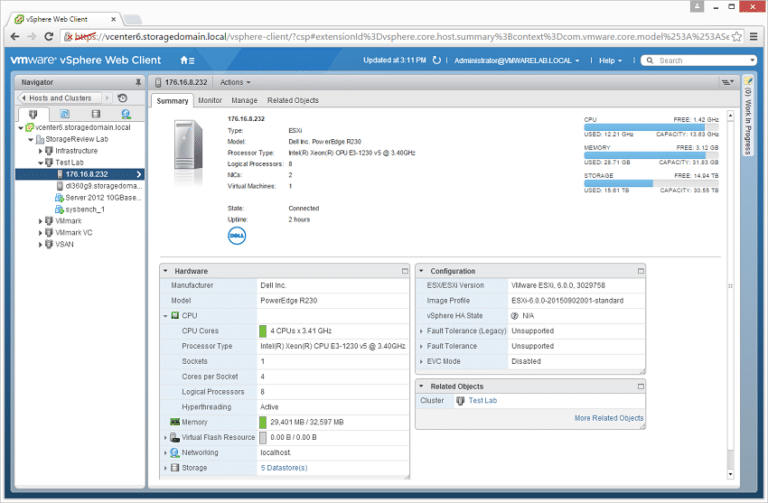Expand the VMmark VC cluster node
Screen dimensions: 768x503
click(x=41, y=233)
